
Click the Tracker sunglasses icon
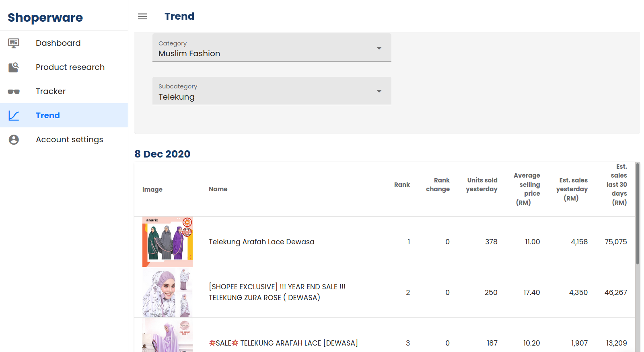(x=14, y=92)
